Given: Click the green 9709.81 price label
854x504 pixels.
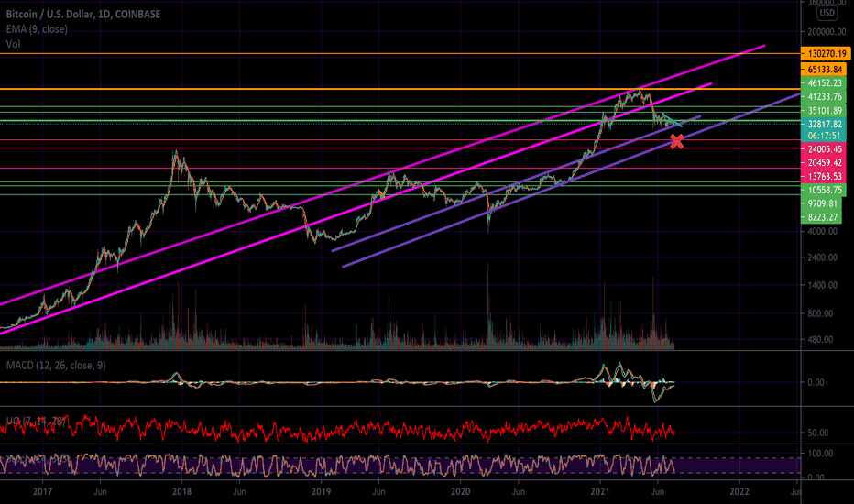Looking at the screenshot, I should [x=821, y=203].
